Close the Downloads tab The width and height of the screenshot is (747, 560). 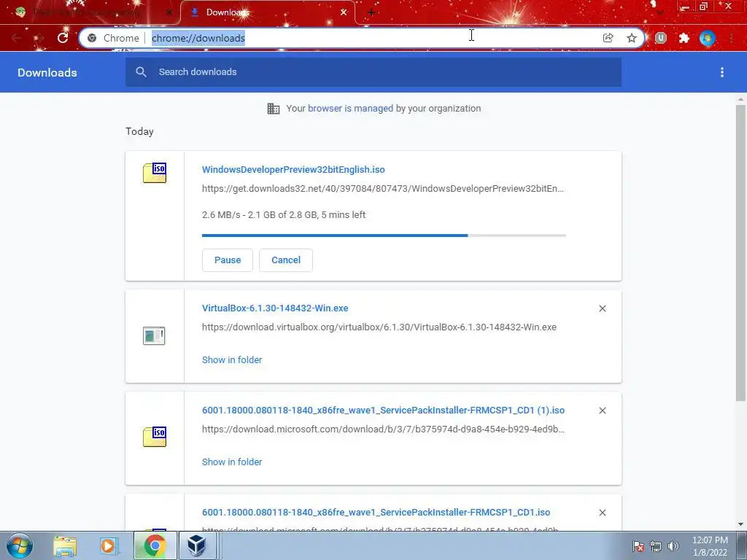coord(344,12)
